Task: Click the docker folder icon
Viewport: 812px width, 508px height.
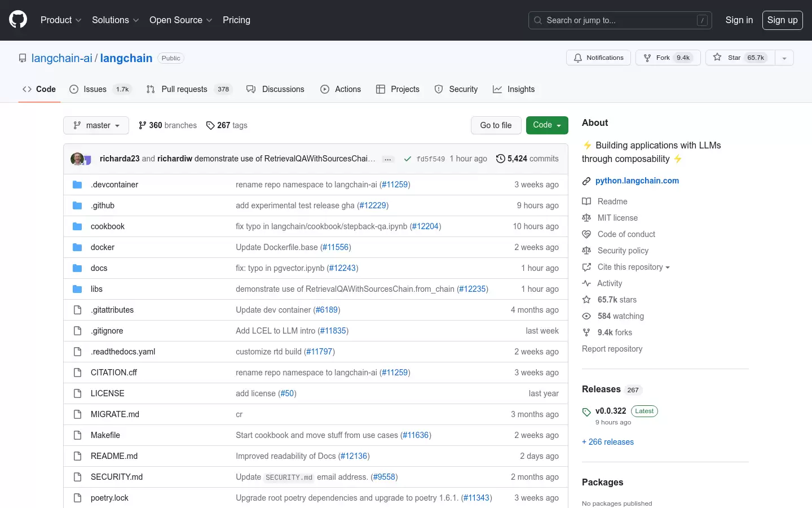Action: (77, 247)
